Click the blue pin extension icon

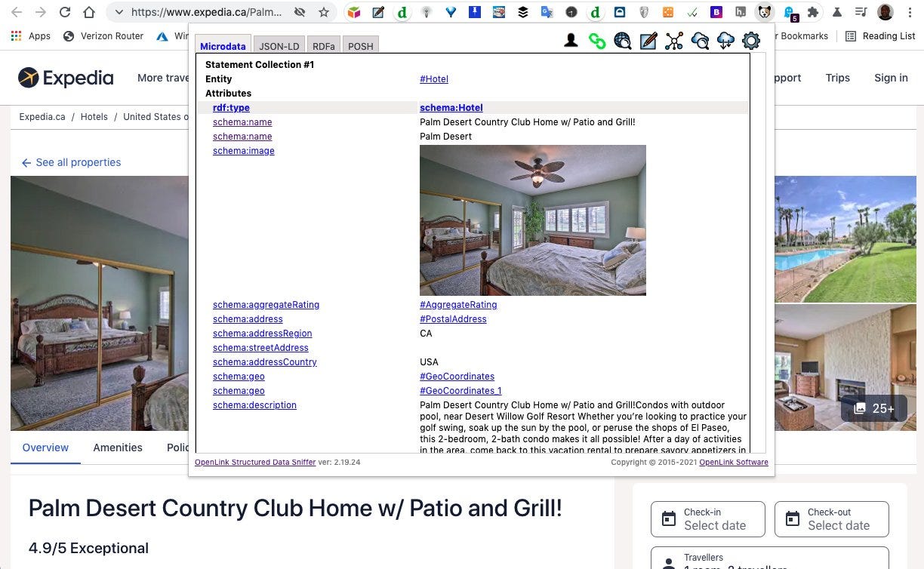pos(475,12)
